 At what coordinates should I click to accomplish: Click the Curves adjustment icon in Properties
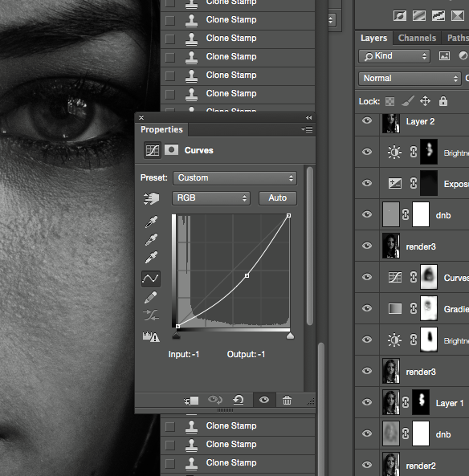[152, 150]
